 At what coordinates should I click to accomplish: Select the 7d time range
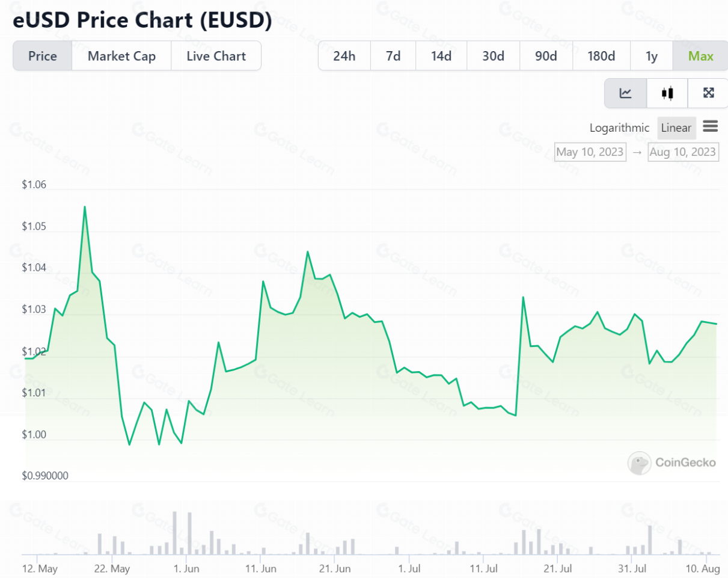393,57
